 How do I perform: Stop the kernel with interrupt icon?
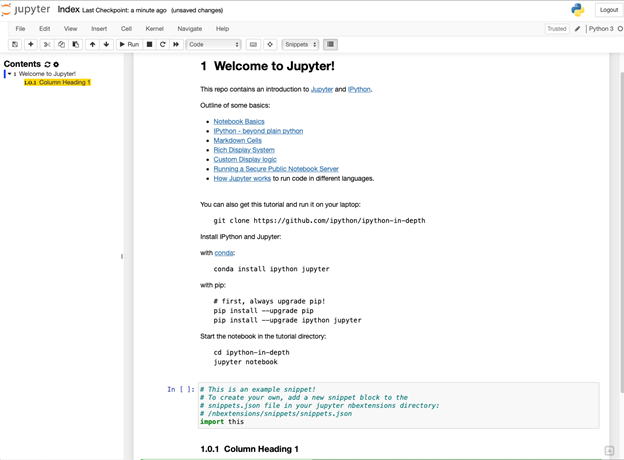click(x=150, y=44)
